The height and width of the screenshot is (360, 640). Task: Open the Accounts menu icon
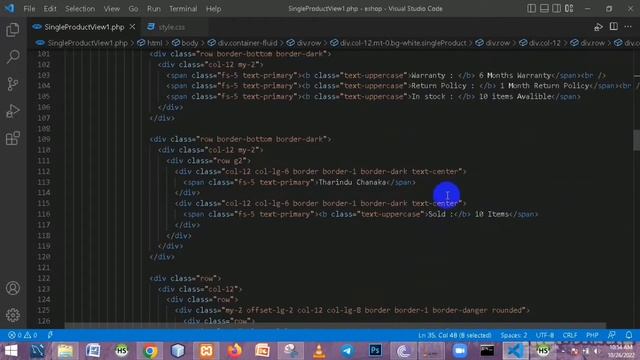pyautogui.click(x=13, y=288)
